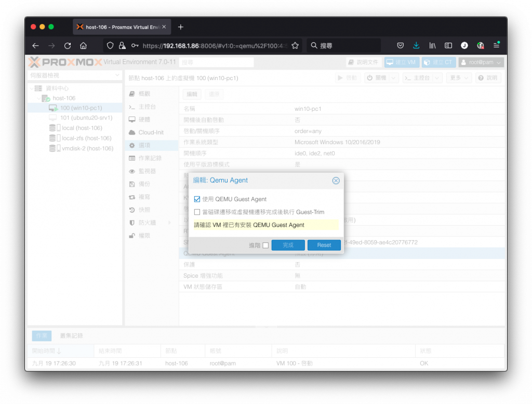
Task: Click the 建立 CT button
Action: [x=438, y=62]
